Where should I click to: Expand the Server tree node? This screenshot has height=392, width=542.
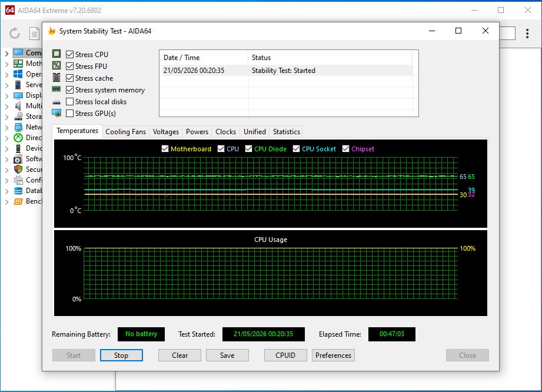pos(6,85)
